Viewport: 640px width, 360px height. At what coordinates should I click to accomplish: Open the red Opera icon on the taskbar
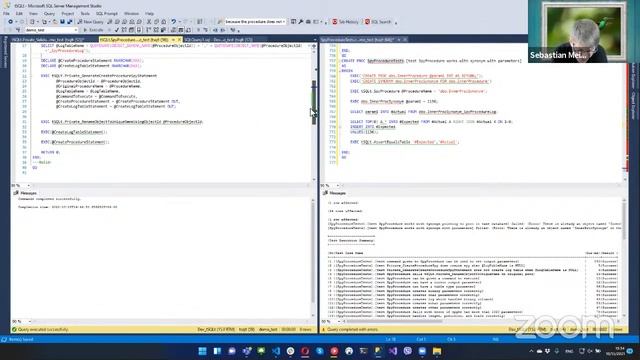[305, 351]
